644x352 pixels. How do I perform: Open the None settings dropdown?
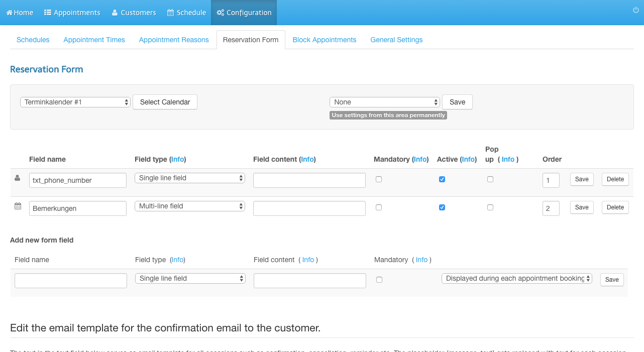click(x=385, y=102)
